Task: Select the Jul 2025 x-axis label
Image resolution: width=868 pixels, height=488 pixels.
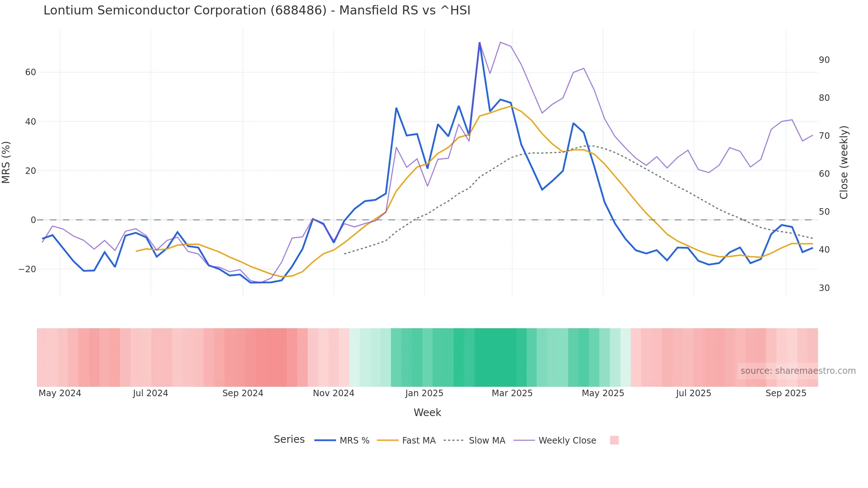Action: click(x=694, y=393)
